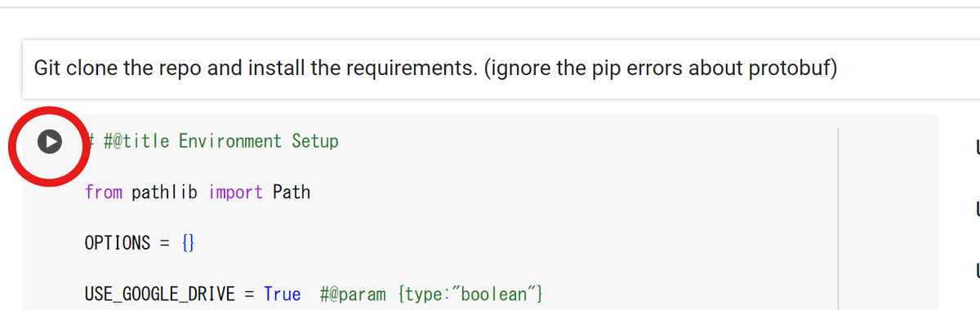Click the vertical divider beside the code
The height and width of the screenshot is (310, 980).
[x=838, y=218]
